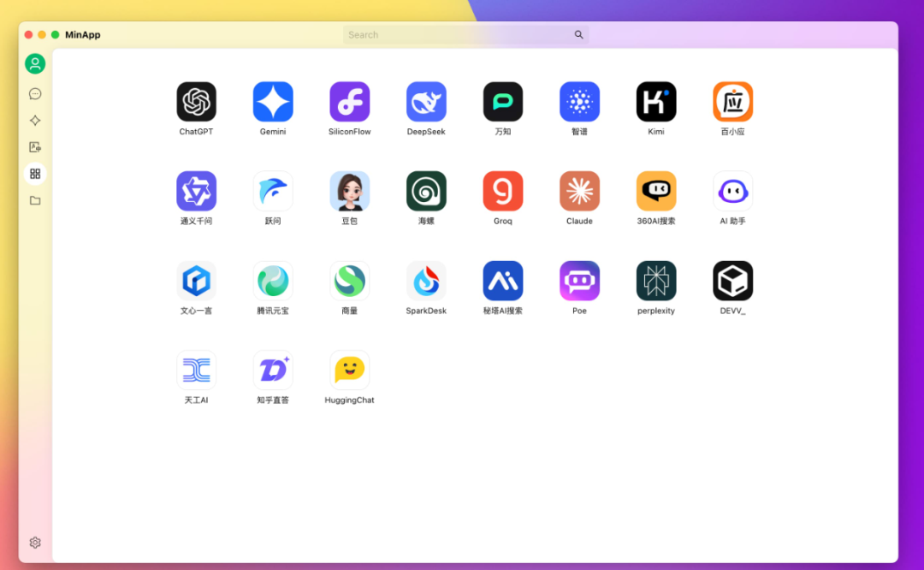The image size is (924, 570).
Task: Click the AI 助手 icon
Action: point(732,191)
